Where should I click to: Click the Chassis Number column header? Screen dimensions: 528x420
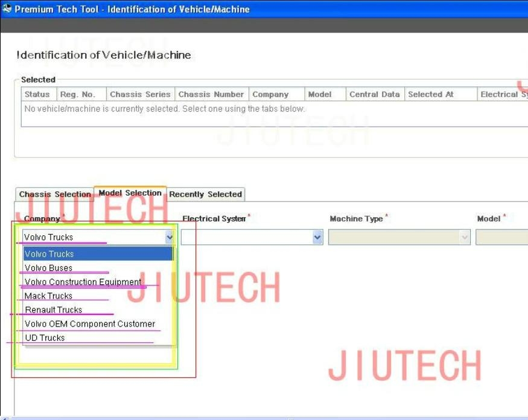(x=211, y=94)
